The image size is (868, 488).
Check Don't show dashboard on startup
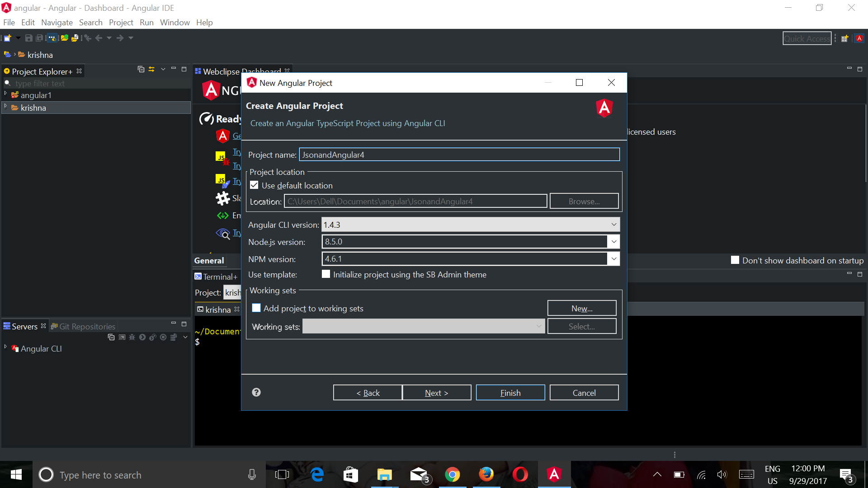(x=735, y=260)
